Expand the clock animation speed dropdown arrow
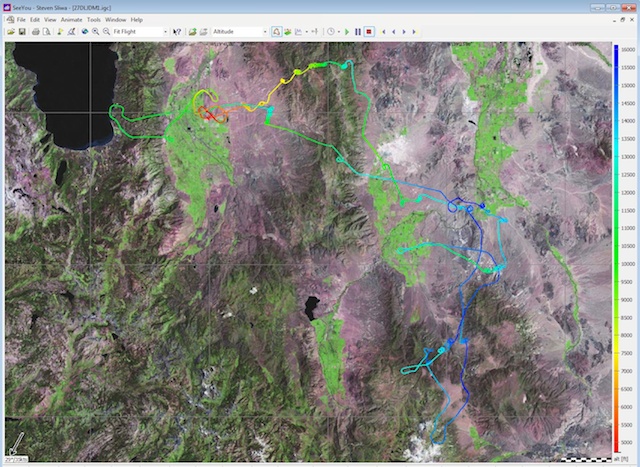 click(x=338, y=32)
